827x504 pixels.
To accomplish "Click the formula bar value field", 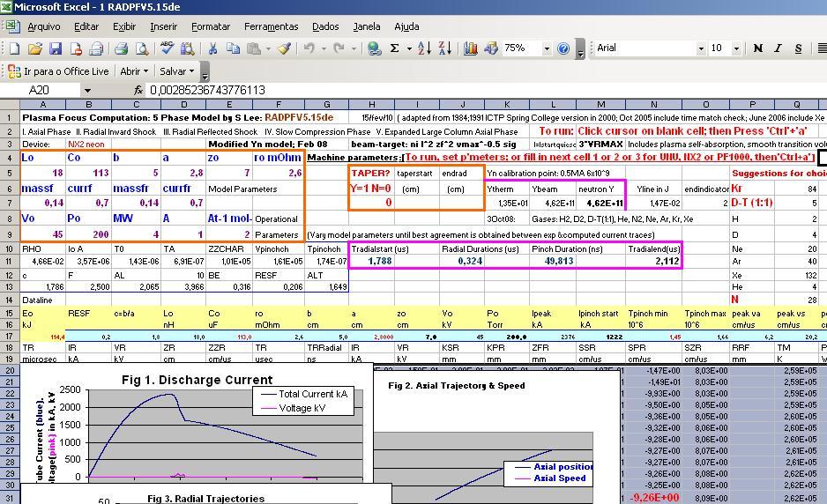I will click(x=485, y=90).
